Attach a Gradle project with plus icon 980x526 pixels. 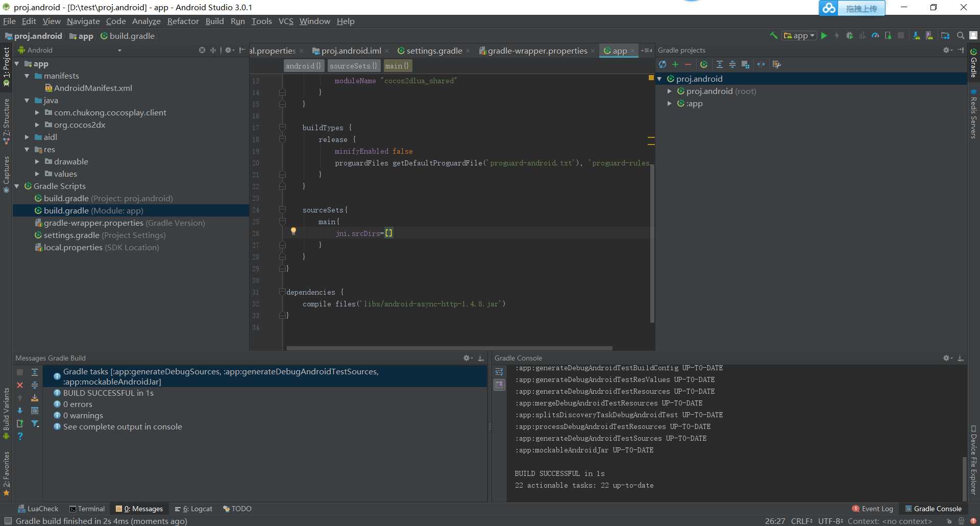[x=675, y=64]
